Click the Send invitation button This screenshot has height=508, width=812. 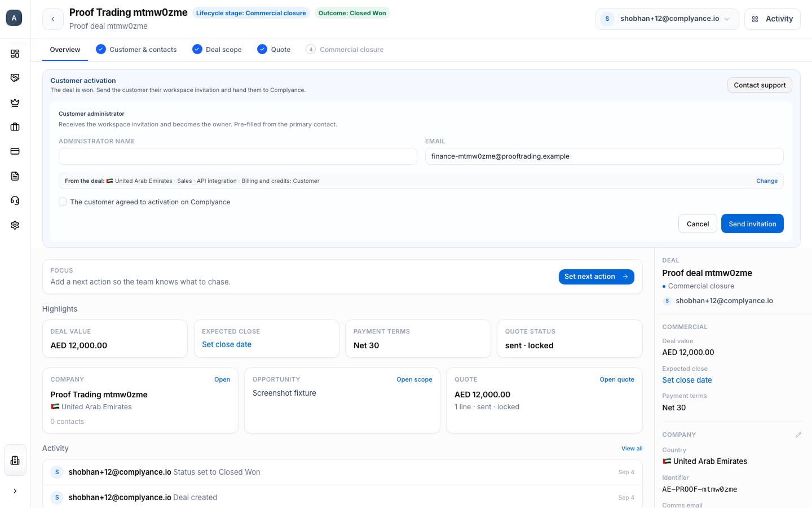pyautogui.click(x=752, y=224)
